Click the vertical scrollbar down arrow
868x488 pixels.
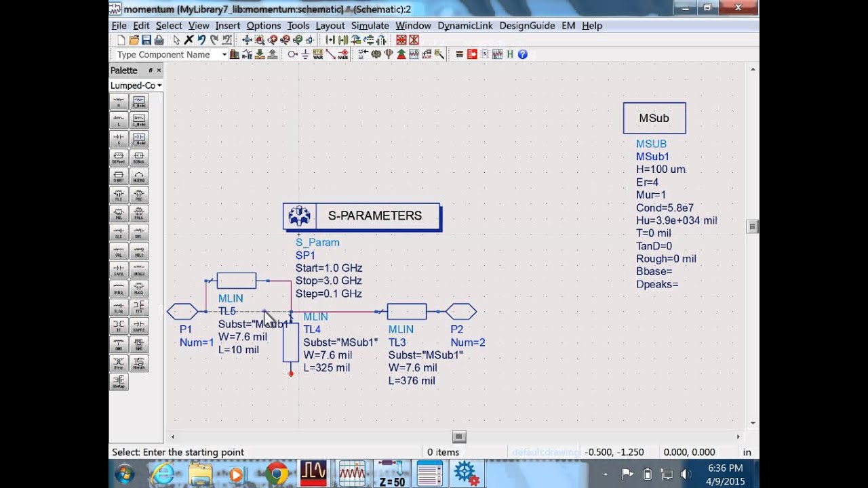753,424
